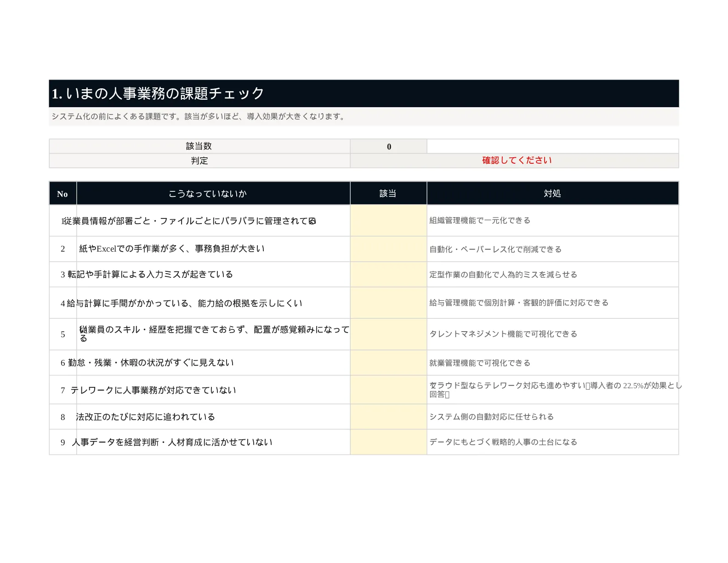This screenshot has height=563, width=728.
Task: Select '給与管理機能で個別計算・客観的評価に対応できる'
Action: (519, 303)
